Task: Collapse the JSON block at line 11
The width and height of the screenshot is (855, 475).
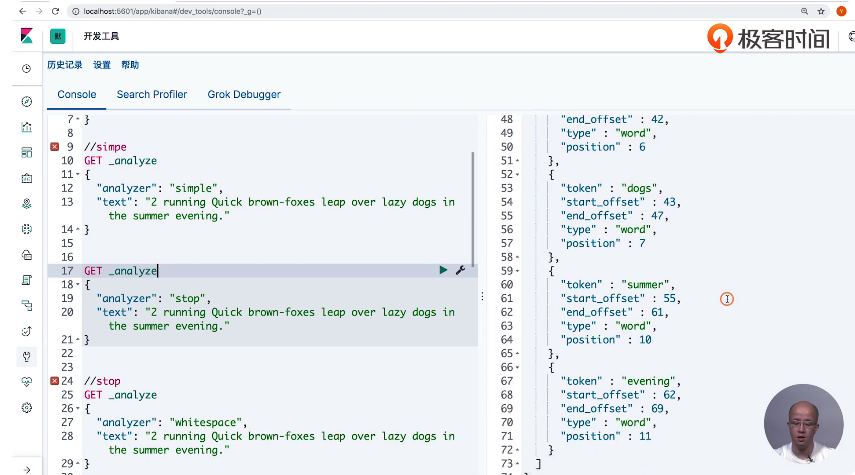Action: point(78,174)
